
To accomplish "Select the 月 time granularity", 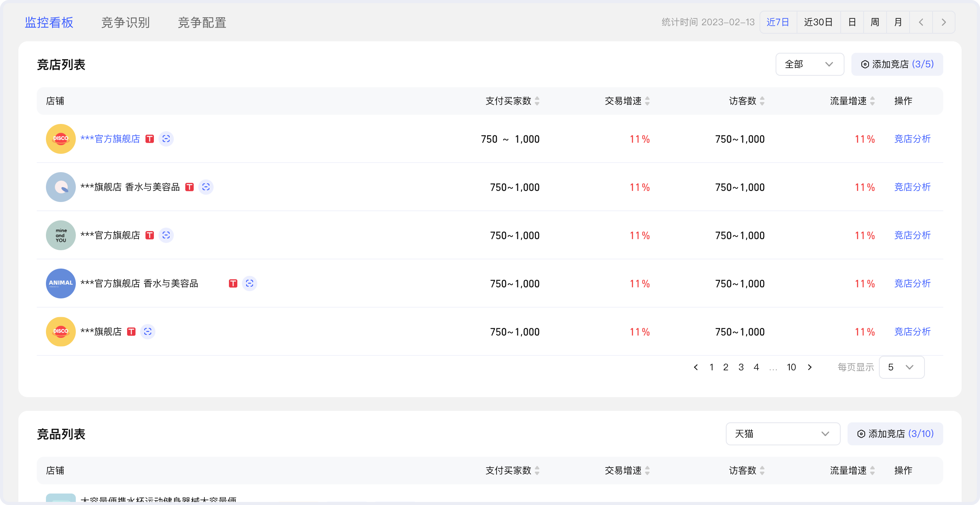I will point(898,22).
